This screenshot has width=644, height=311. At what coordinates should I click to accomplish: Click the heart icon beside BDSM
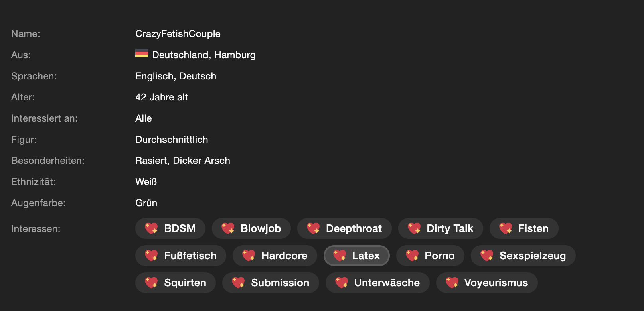pos(151,228)
